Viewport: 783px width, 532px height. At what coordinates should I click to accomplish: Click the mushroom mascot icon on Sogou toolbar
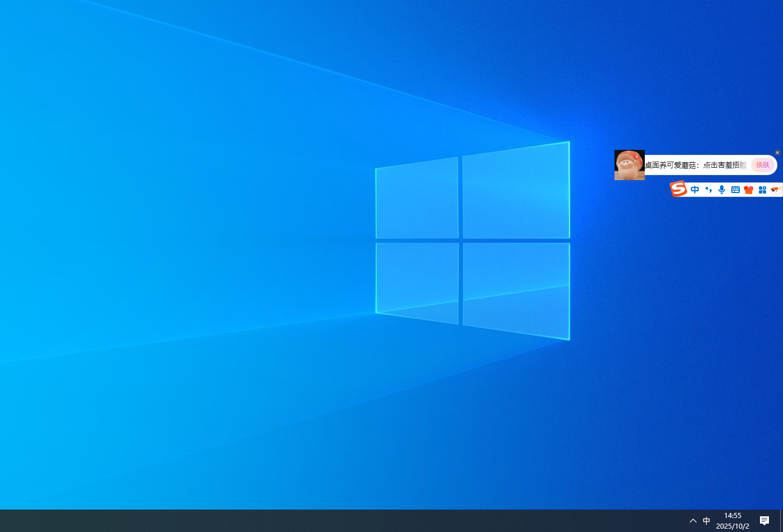coord(776,190)
